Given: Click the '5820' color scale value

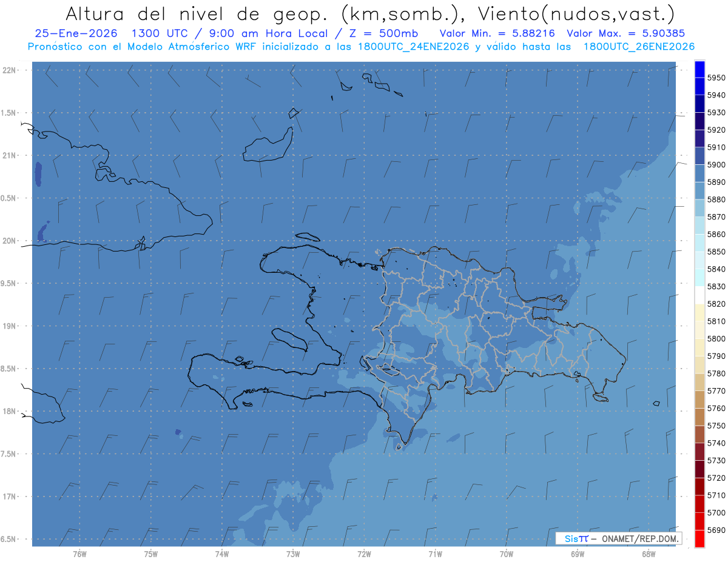Looking at the screenshot, I should tap(716, 304).
